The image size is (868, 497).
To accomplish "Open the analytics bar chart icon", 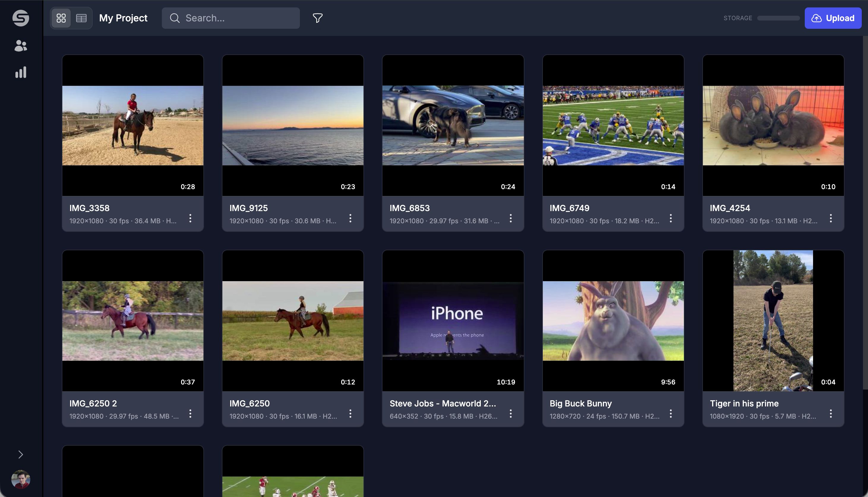I will pyautogui.click(x=20, y=72).
